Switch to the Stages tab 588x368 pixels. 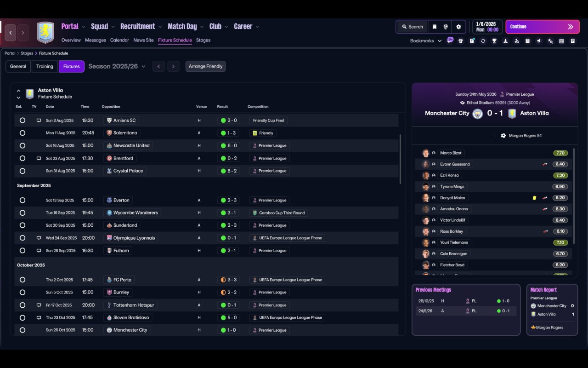(203, 40)
